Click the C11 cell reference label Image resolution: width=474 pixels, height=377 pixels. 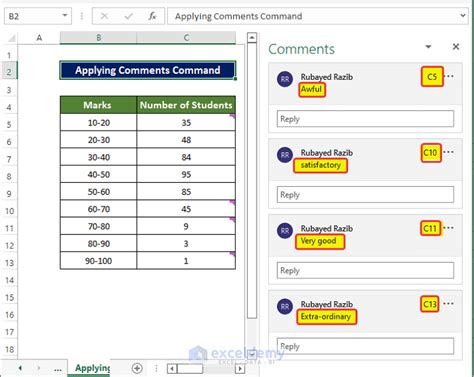coord(430,228)
